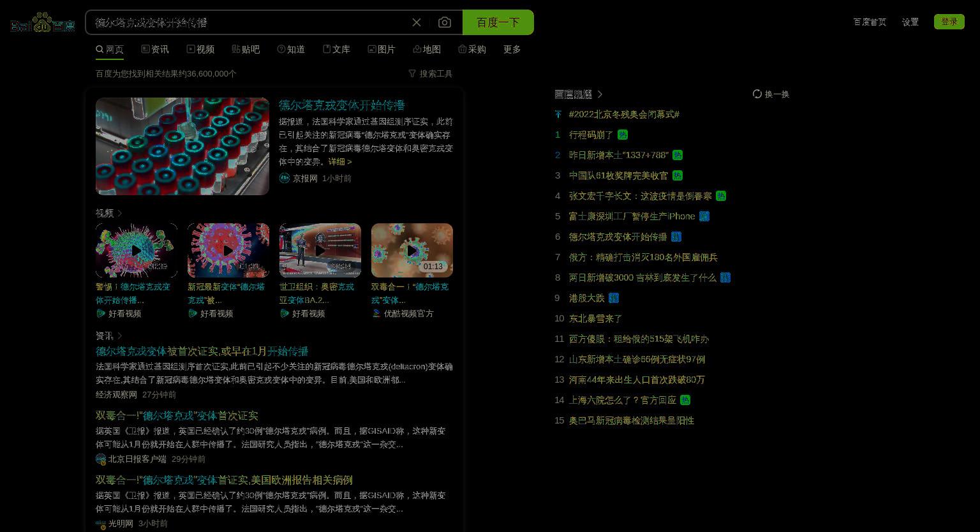Open the 地图 tab
Viewport: 980px width, 532px height.
(x=427, y=49)
